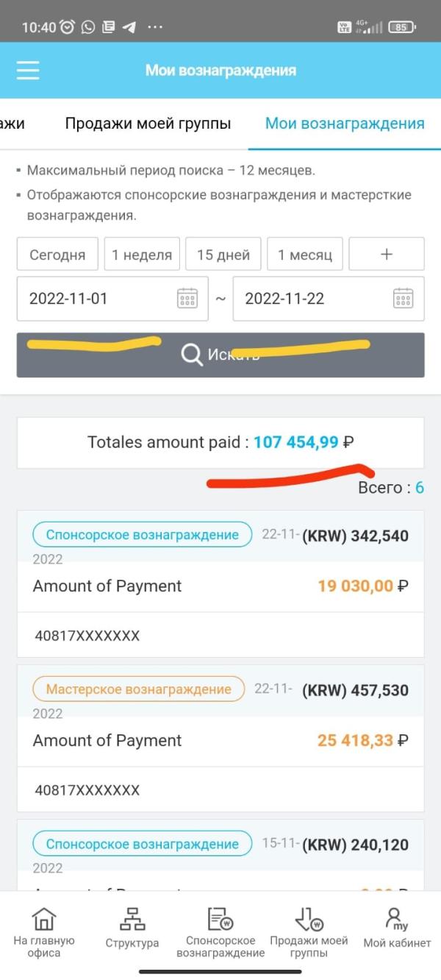Open Спонсорское вознаграждение bottom icon

tap(220, 919)
